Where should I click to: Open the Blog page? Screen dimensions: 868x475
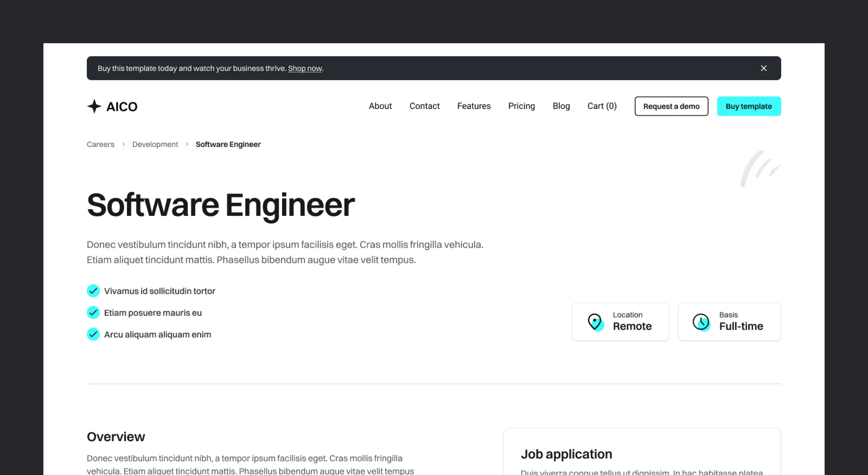click(x=561, y=106)
